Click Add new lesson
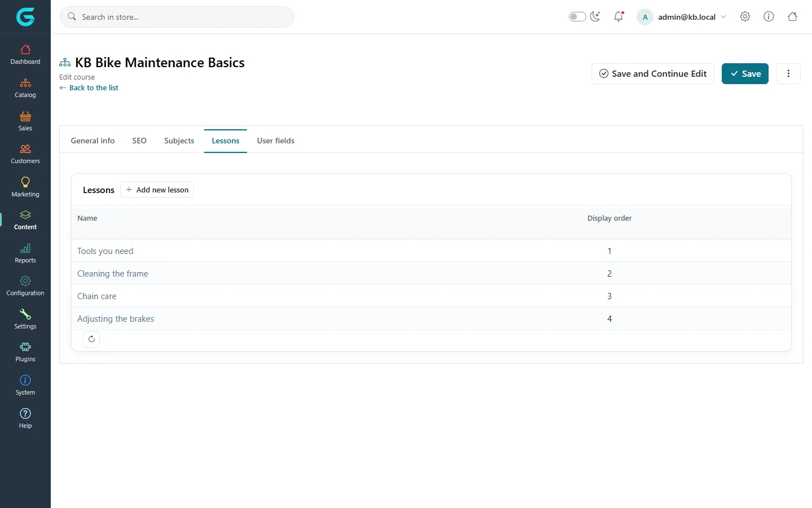Screen dimensions: 812x508 click(157, 190)
